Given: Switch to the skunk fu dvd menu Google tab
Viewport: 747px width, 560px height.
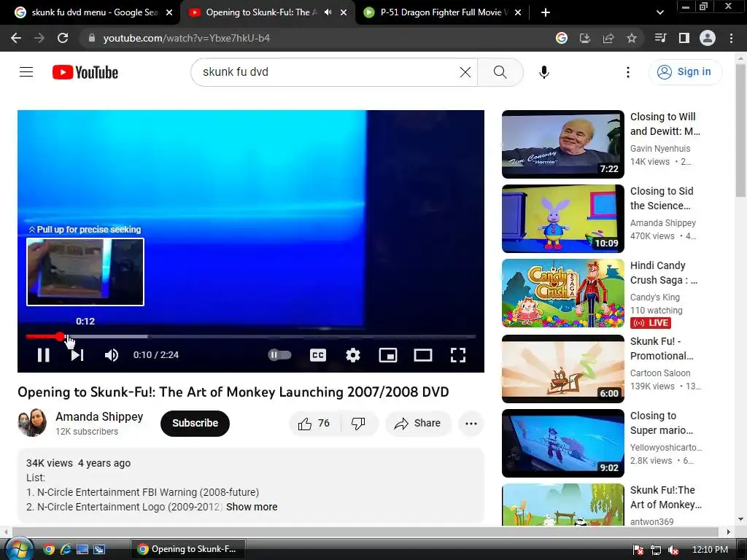Looking at the screenshot, I should point(94,12).
